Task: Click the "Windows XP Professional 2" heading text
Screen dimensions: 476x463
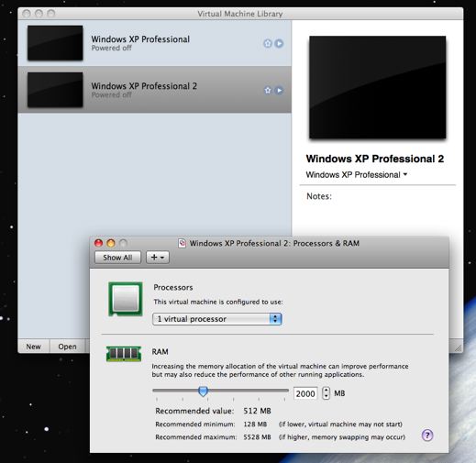Action: point(375,159)
